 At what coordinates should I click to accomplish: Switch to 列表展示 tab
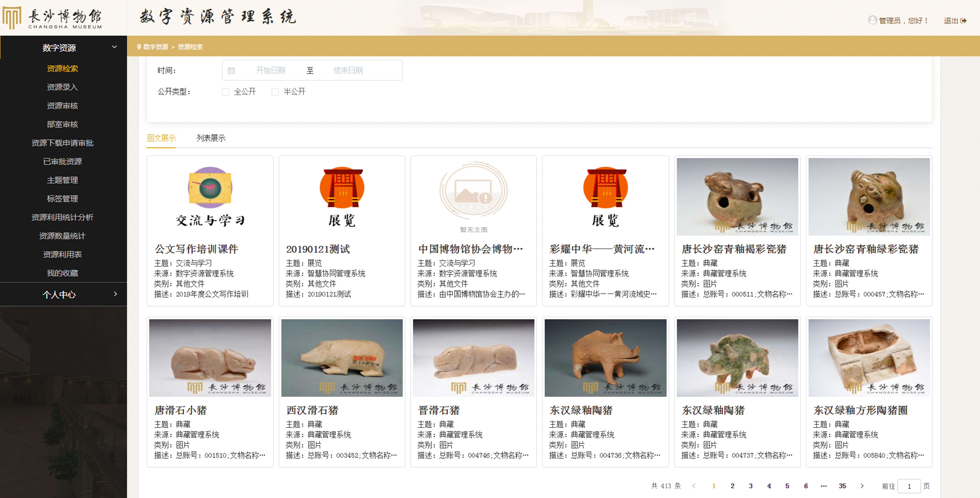coord(211,138)
